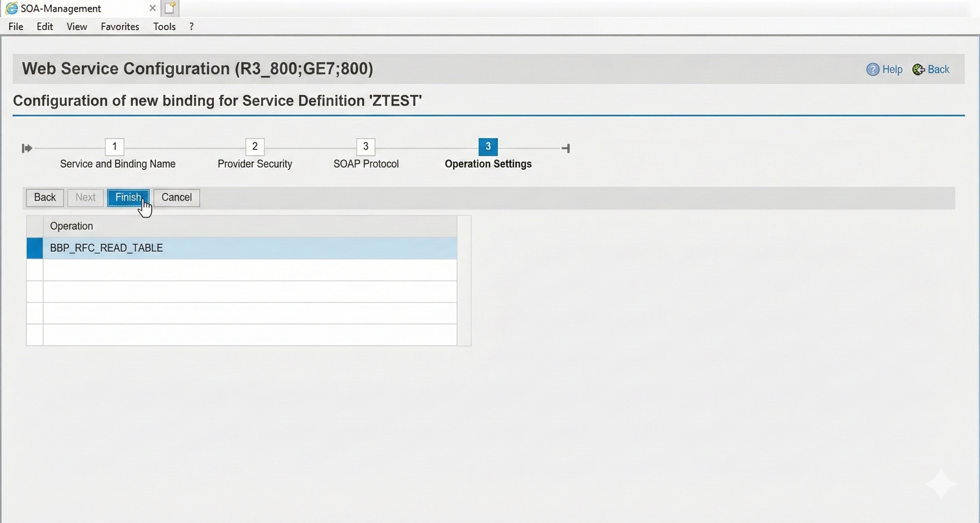Jump to SOAP Protocol step
Viewport: 980px width, 523px height.
coord(365,147)
